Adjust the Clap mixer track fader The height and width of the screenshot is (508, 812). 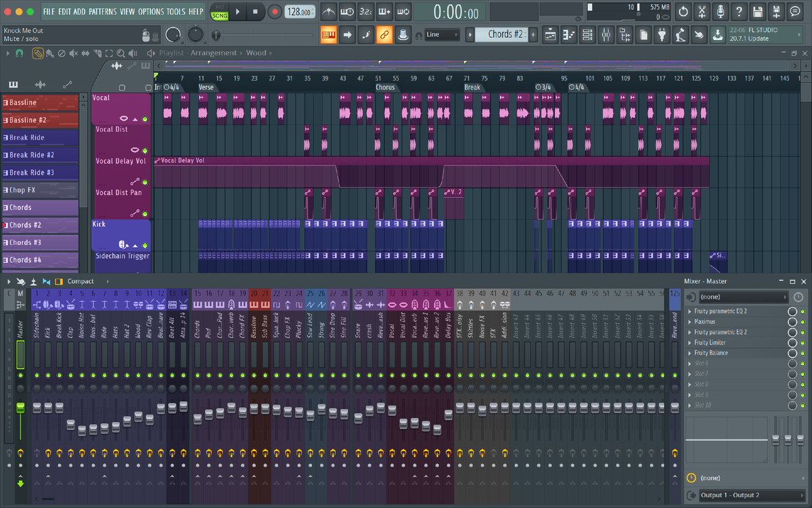70,424
